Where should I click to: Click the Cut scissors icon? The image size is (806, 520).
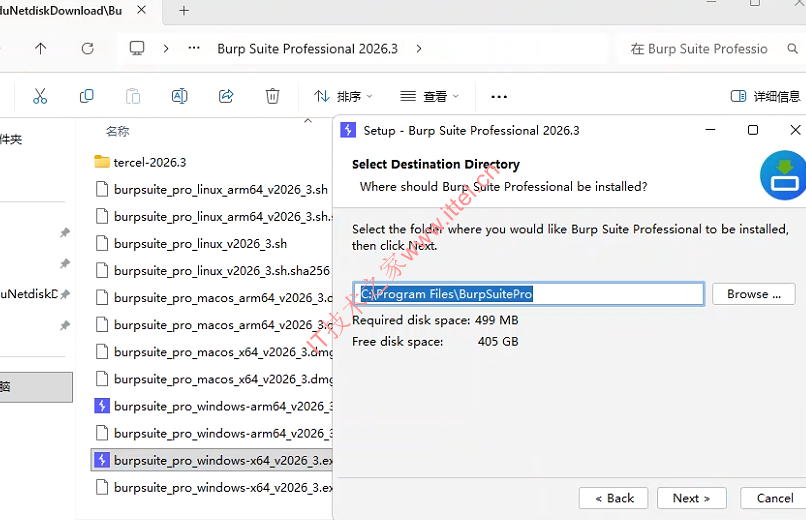[x=40, y=96]
